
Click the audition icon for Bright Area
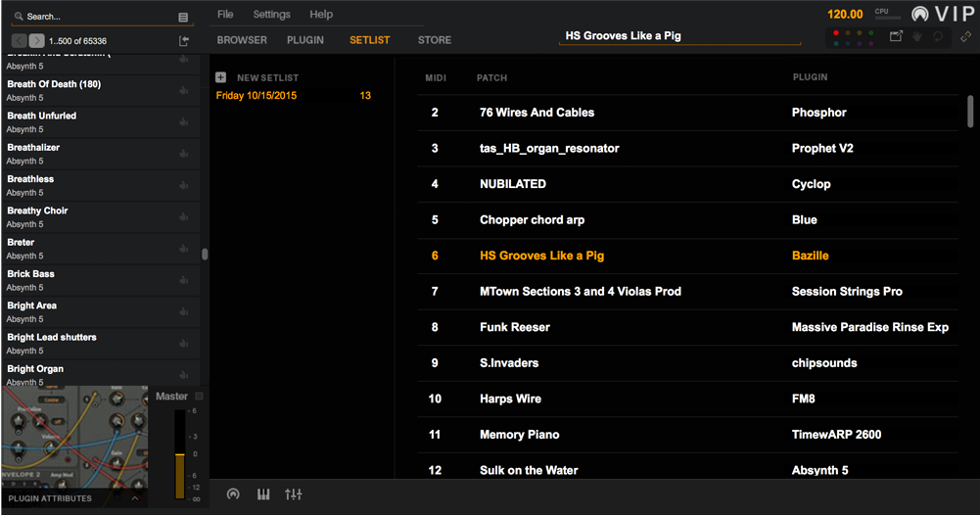pos(184,312)
